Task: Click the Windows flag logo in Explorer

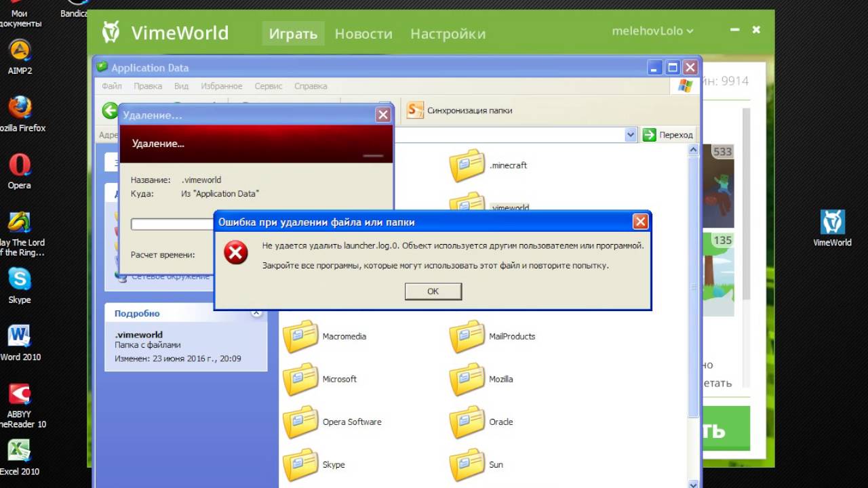Action: tap(685, 86)
